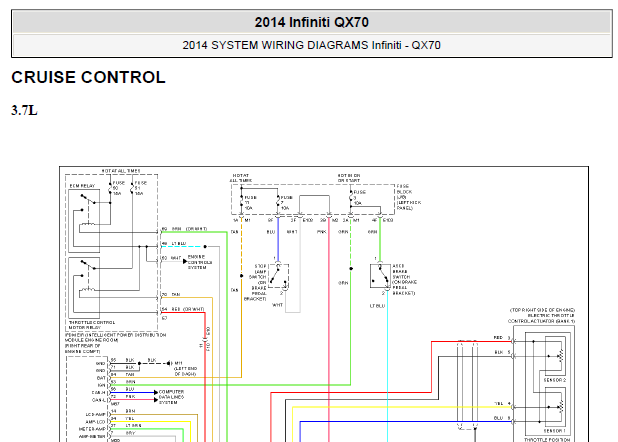Click the 'THROTTLE CONTROL MOTOR RELAY' label
Screen dimensions: 618x442
pyautogui.click(x=92, y=325)
